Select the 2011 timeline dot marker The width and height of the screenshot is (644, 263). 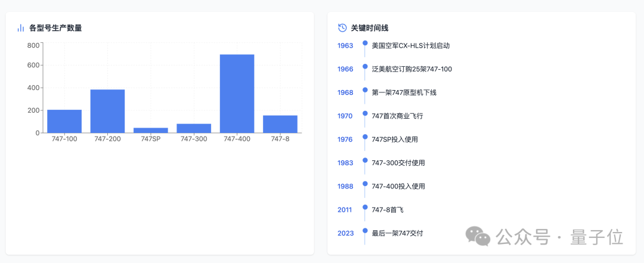[365, 208]
